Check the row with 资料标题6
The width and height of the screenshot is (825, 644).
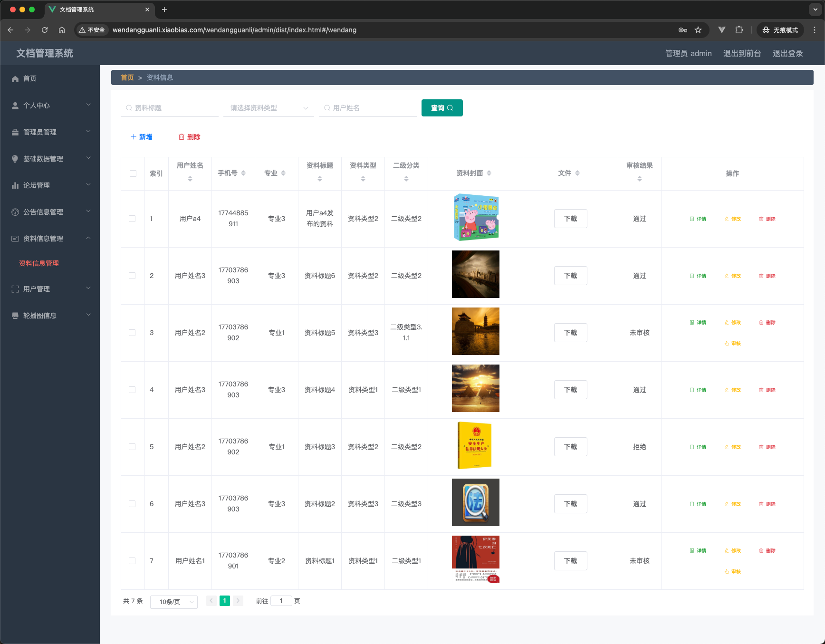pos(132,276)
